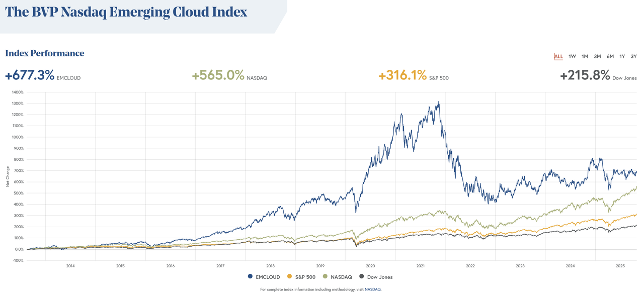
Task: Click the olive NASDAQ color swatch
Action: (x=325, y=277)
